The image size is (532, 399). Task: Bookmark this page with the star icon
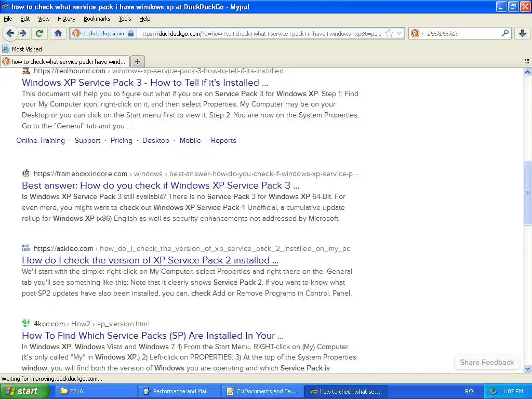pyautogui.click(x=389, y=33)
